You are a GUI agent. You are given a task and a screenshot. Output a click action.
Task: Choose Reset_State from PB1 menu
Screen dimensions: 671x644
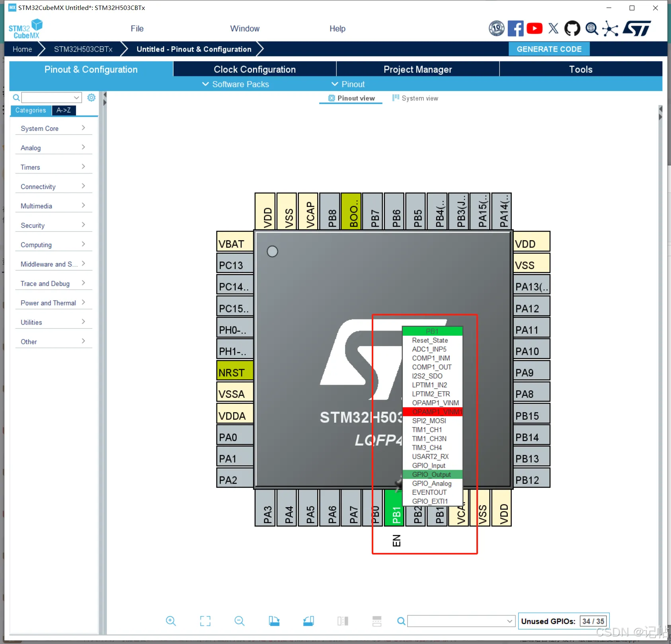[x=433, y=340]
